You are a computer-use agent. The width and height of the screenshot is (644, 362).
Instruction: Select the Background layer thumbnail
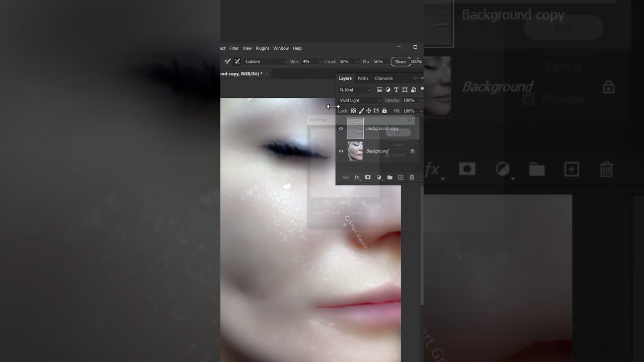click(x=355, y=151)
